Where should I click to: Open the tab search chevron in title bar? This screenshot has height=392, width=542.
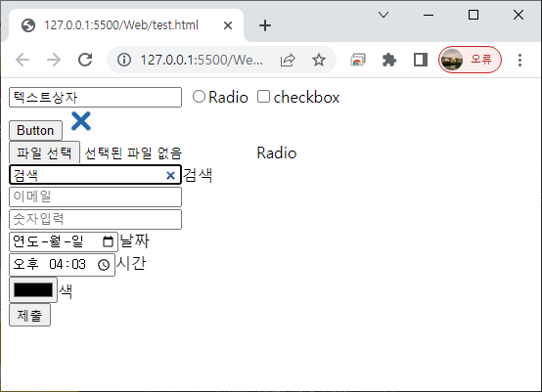[x=384, y=15]
